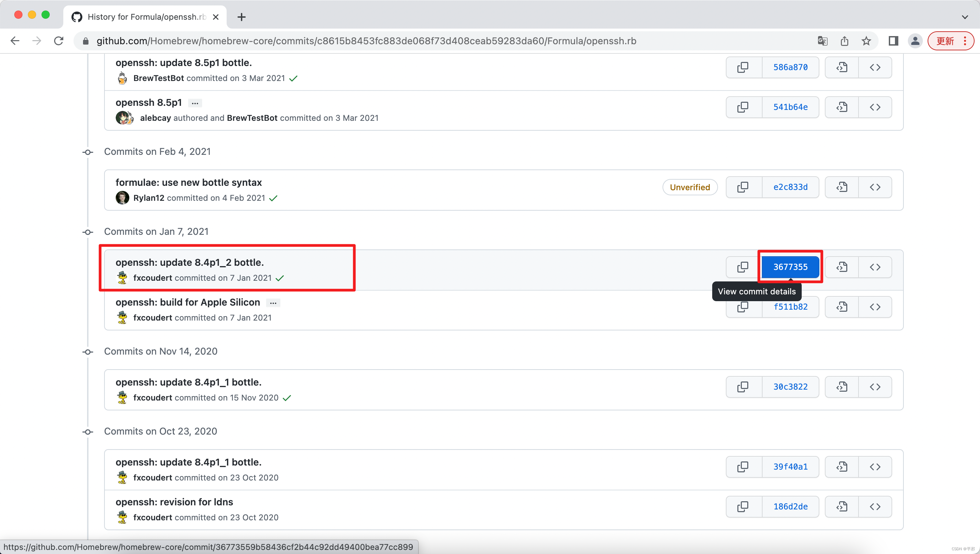Viewport: 980px width, 554px height.
Task: View file at commit 30c3822
Action: pyautogui.click(x=842, y=387)
